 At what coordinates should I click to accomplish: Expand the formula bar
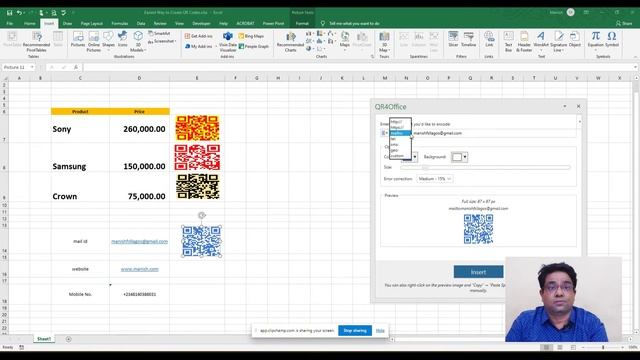tap(636, 67)
